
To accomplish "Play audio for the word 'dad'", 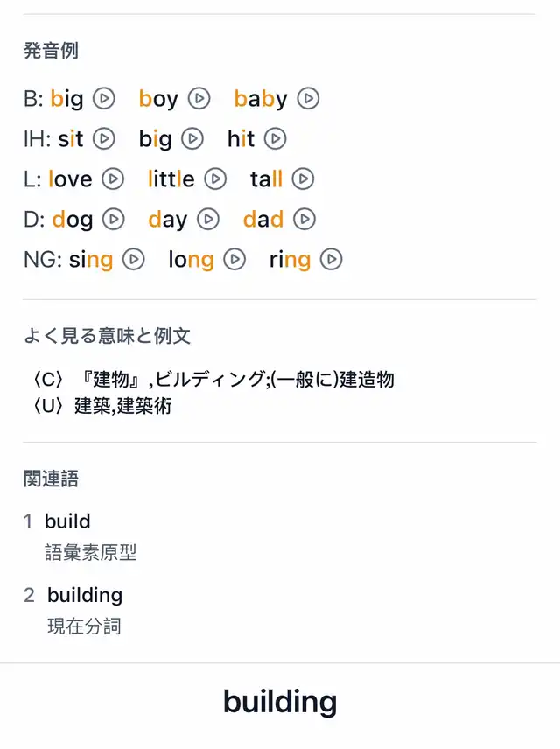I will 304,220.
